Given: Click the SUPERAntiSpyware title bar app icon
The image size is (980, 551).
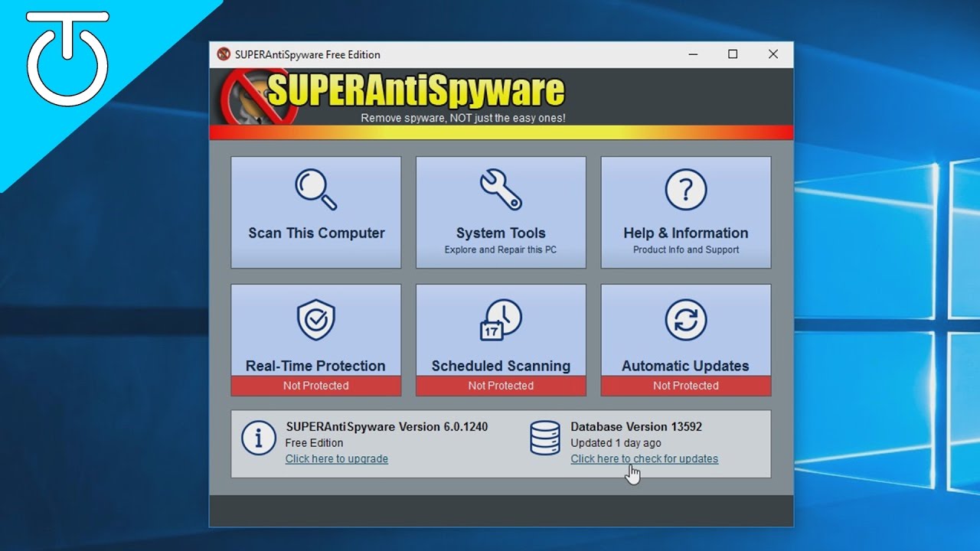Looking at the screenshot, I should [x=224, y=54].
